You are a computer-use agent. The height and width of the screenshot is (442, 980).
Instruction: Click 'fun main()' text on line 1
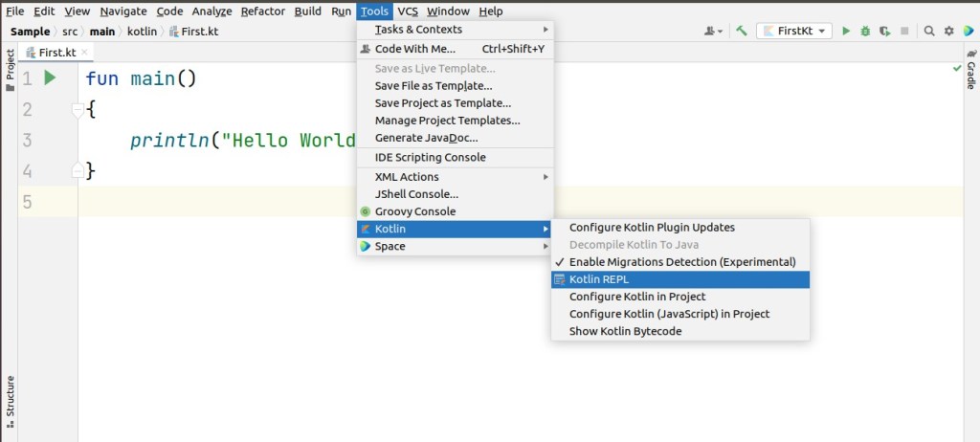point(142,78)
